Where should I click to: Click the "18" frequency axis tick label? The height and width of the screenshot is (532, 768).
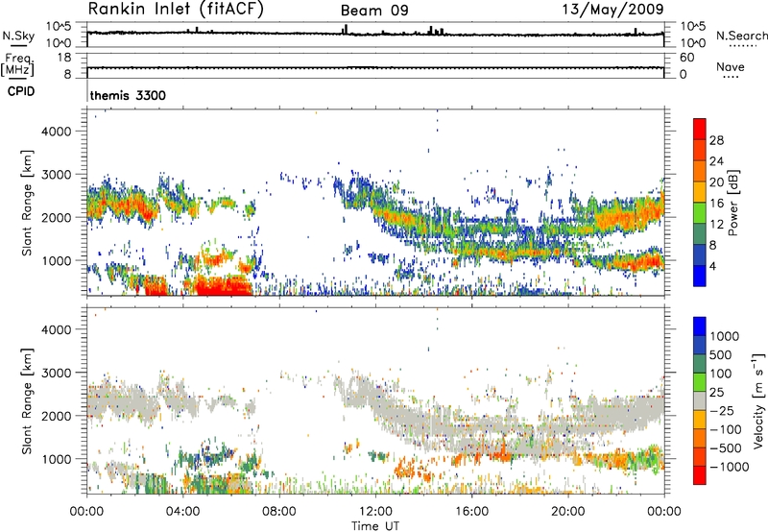(64, 58)
